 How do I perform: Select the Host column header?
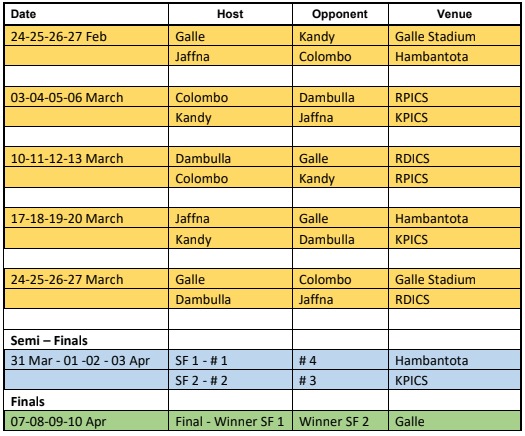pos(230,14)
